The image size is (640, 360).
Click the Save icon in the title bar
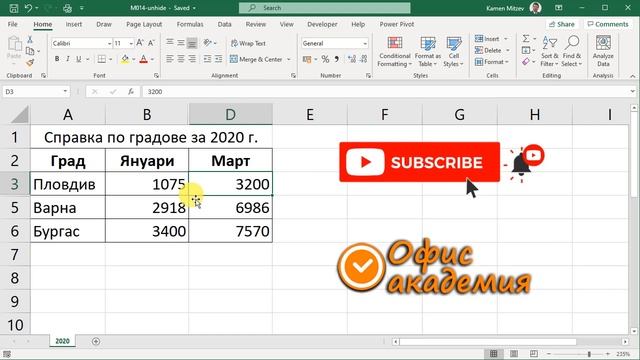point(13,8)
